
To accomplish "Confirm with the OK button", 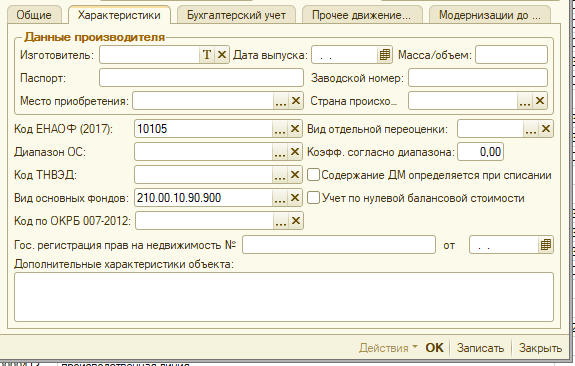I will pos(435,348).
